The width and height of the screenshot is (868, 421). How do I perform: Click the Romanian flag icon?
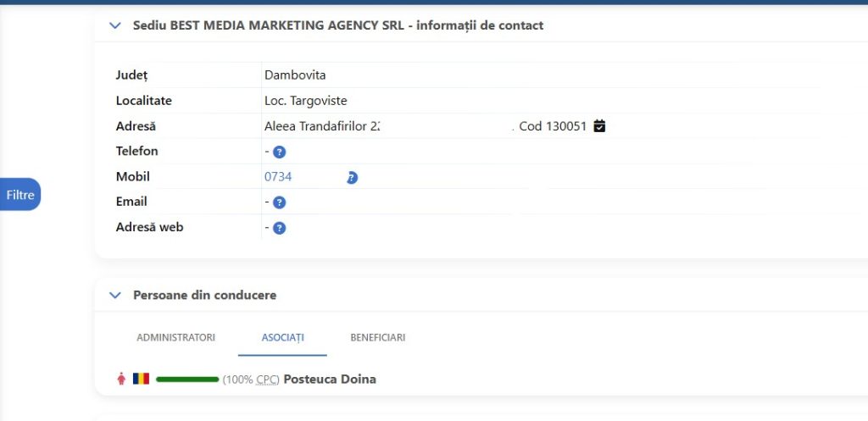tap(141, 379)
